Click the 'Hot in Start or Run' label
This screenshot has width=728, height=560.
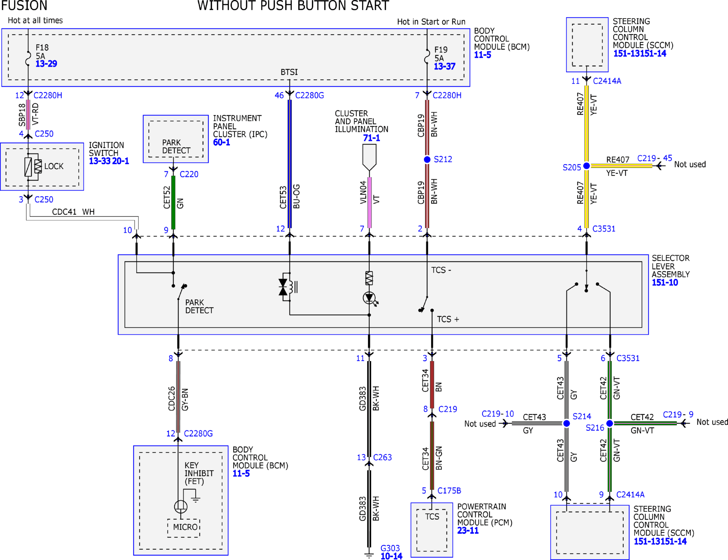tap(431, 22)
